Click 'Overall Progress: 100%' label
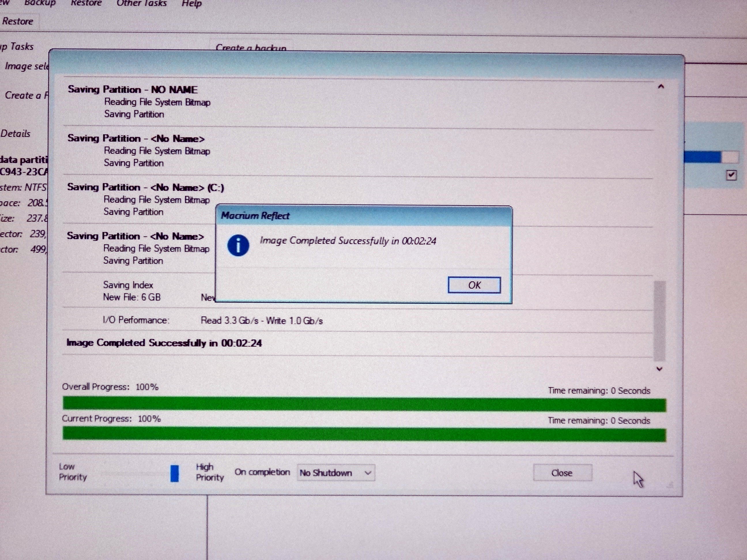 pos(110,387)
